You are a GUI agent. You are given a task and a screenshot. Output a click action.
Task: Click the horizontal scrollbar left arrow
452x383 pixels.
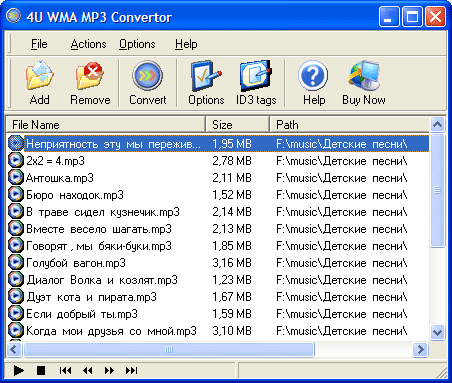click(x=14, y=350)
